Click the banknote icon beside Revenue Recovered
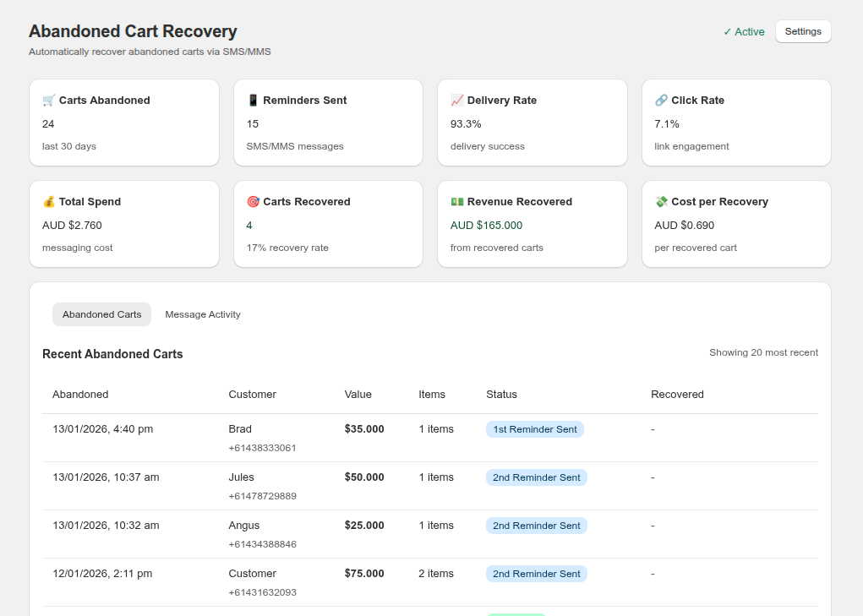The width and height of the screenshot is (863, 616). click(x=456, y=202)
